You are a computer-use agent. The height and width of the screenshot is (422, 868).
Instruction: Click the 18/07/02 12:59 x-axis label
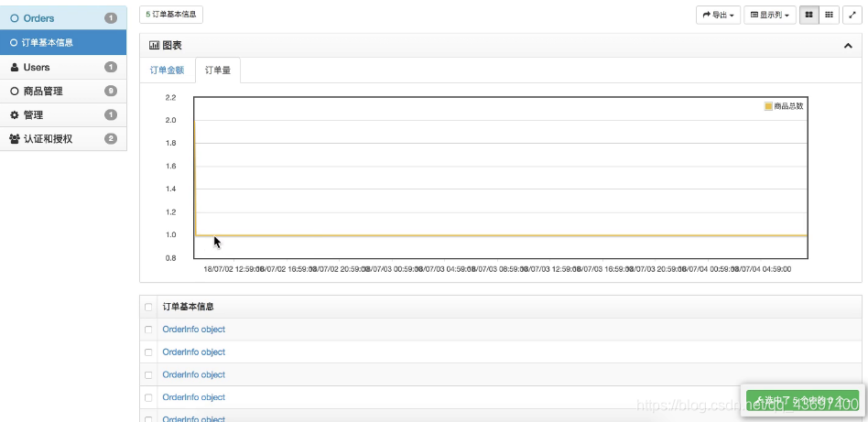coord(234,269)
